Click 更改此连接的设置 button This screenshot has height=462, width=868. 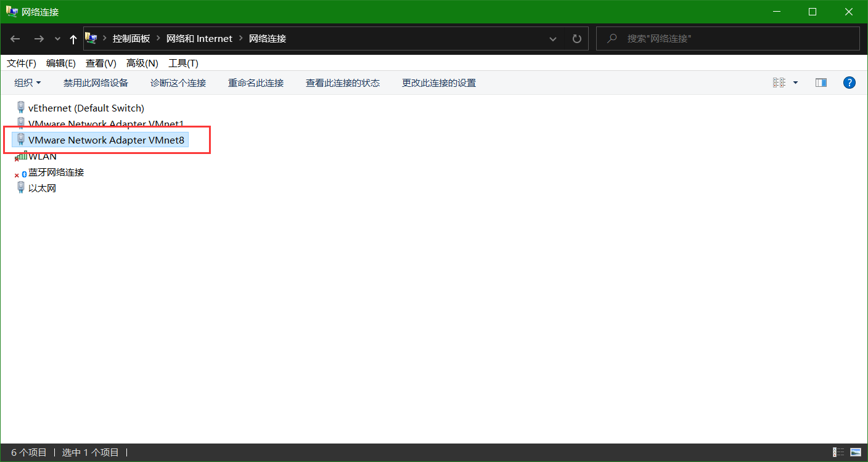pyautogui.click(x=439, y=83)
